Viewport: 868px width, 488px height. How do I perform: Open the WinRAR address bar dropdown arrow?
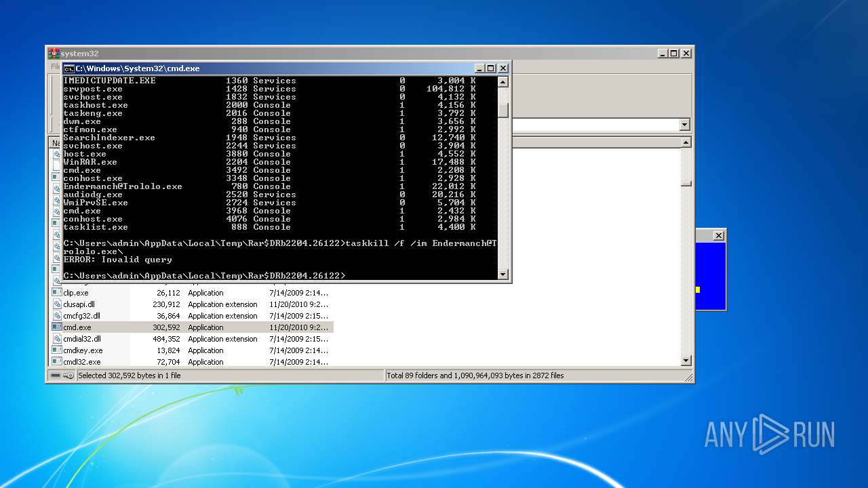[684, 125]
